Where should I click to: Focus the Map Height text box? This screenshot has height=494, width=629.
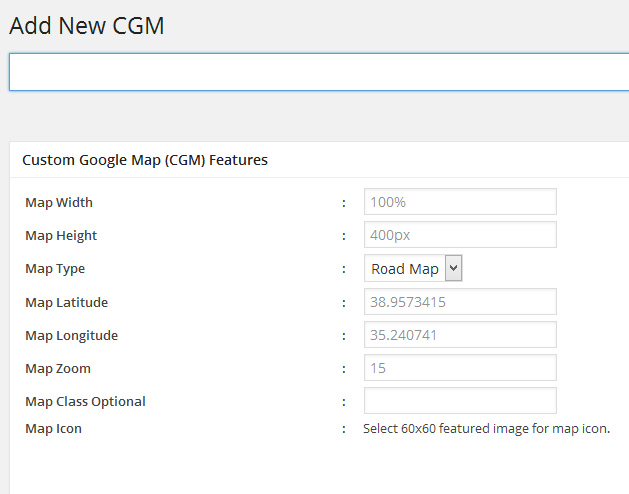tap(460, 235)
